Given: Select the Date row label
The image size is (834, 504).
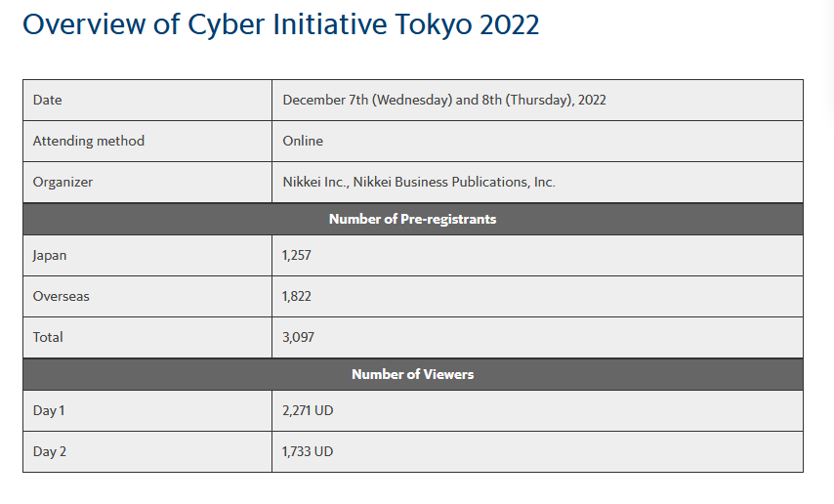Looking at the screenshot, I should (x=48, y=100).
